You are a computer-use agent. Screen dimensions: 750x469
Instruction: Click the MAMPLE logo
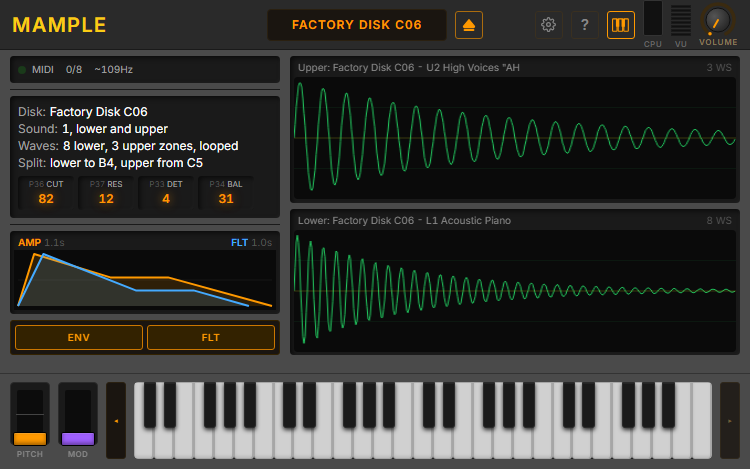coord(59,25)
